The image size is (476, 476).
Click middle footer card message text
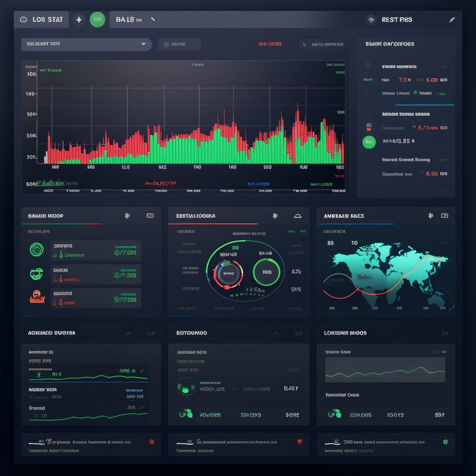237,442
